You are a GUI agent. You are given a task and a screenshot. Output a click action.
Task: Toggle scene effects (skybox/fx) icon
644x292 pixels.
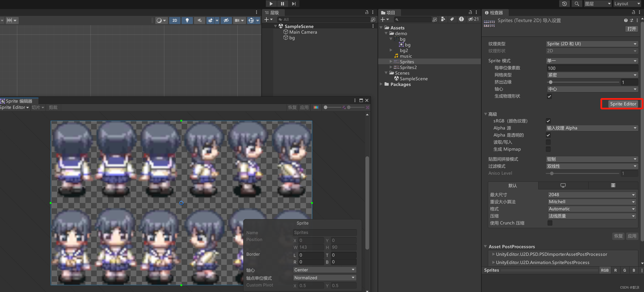point(210,20)
